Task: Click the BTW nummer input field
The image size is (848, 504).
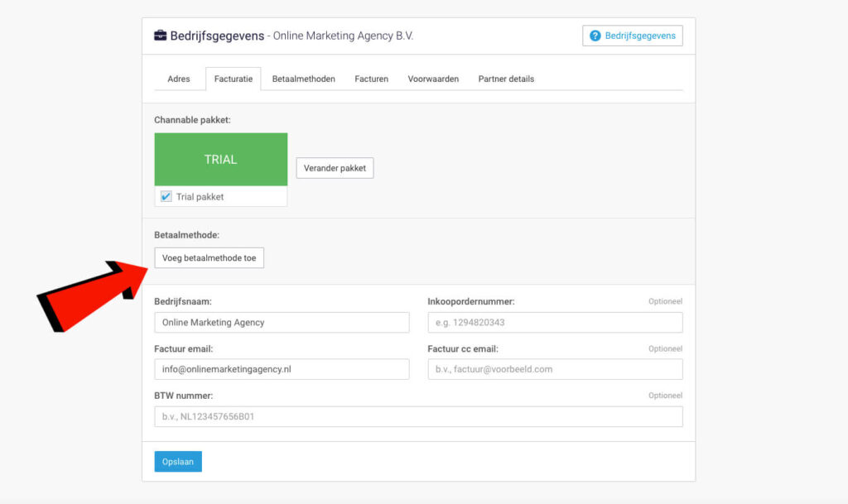Action: click(x=418, y=416)
